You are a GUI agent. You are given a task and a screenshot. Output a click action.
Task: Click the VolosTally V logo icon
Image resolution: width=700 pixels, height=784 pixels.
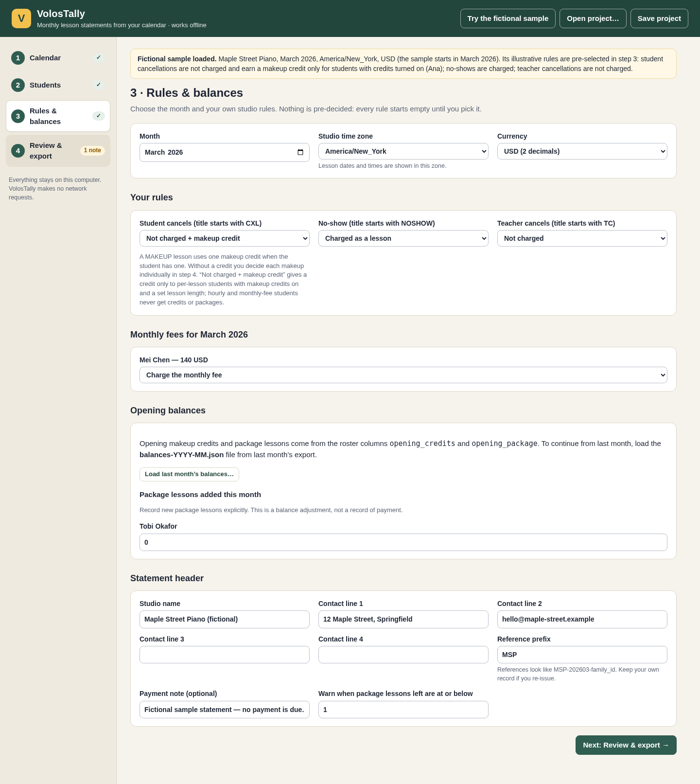(21, 18)
